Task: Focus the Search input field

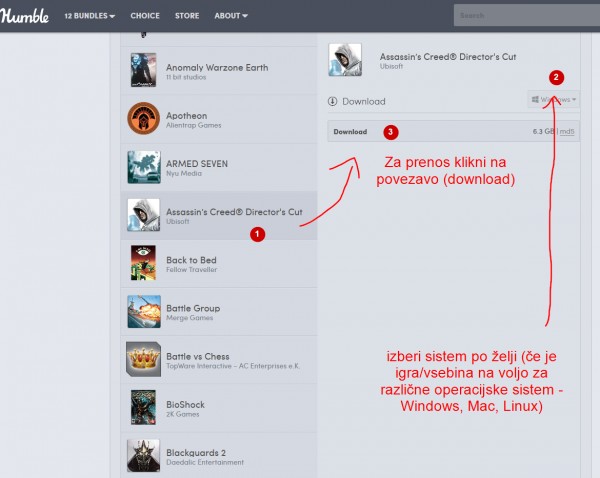Action: (527, 15)
